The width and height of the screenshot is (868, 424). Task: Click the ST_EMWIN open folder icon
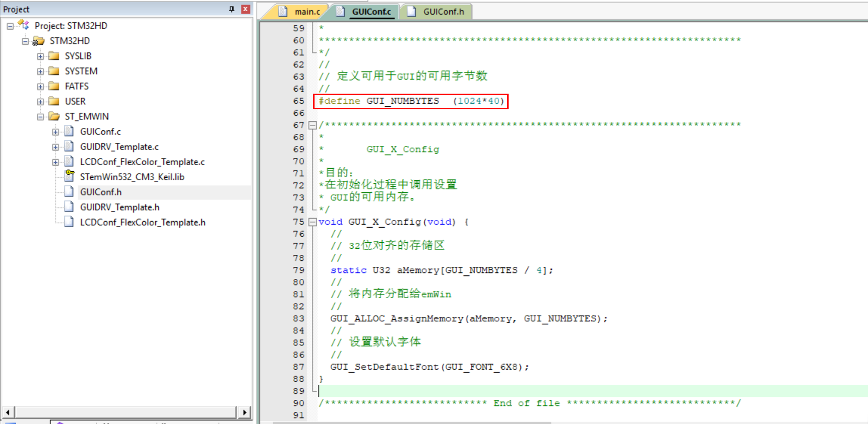[54, 116]
